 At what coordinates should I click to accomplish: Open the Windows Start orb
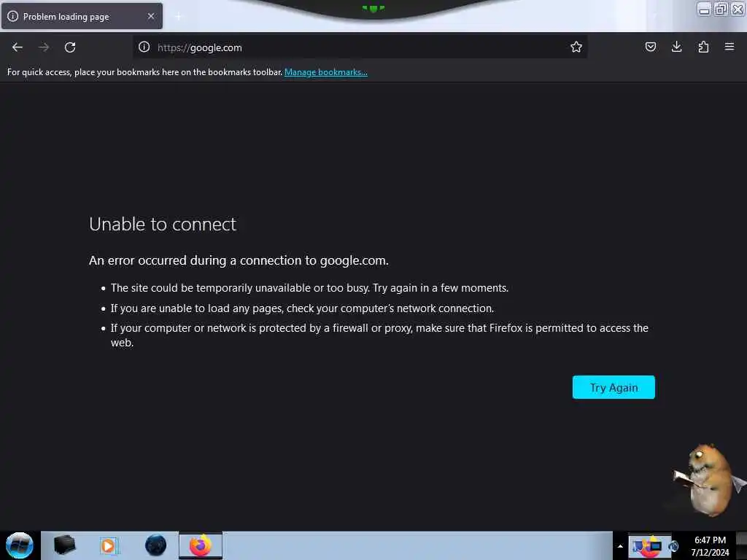click(20, 545)
